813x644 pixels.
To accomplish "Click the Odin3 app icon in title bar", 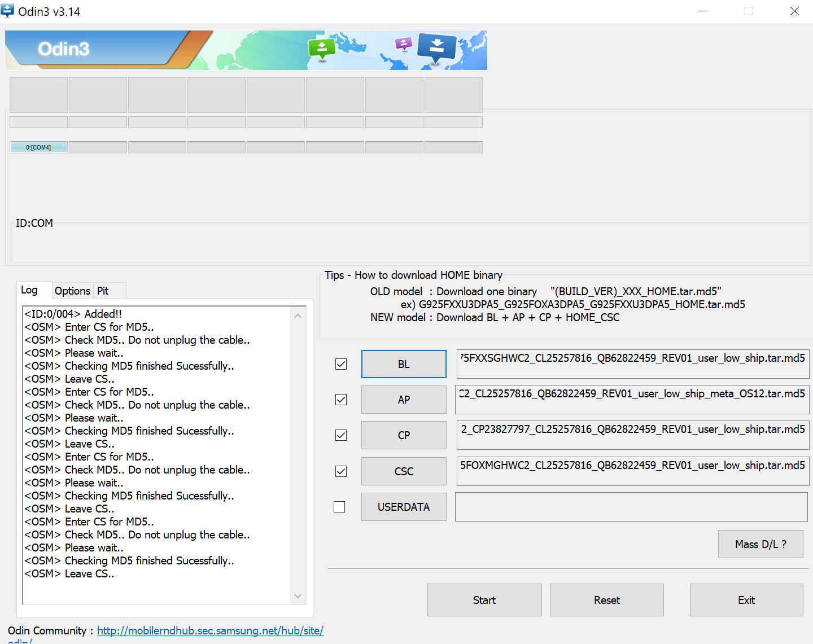I will (7, 11).
